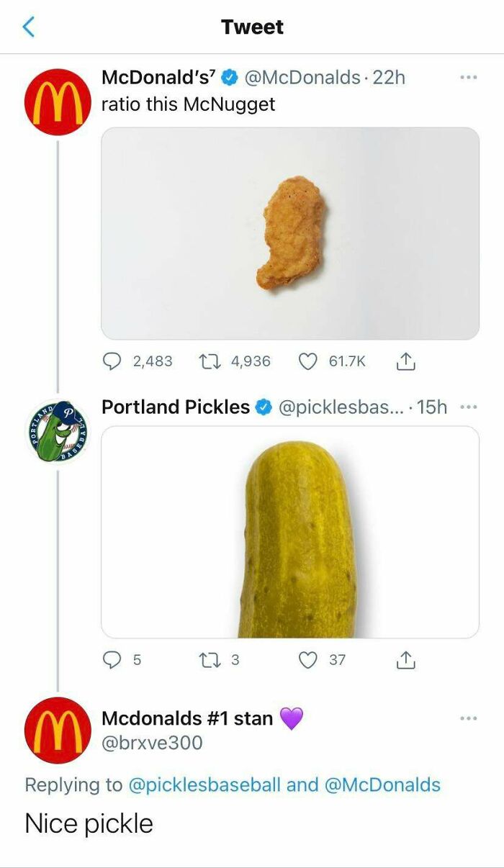Open the McDonald's profile avatar
Image resolution: width=504 pixels, height=868 pixels.
pos(58,101)
